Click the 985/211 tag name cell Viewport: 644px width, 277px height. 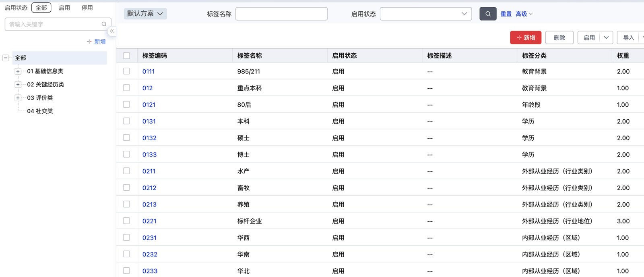coord(248,72)
